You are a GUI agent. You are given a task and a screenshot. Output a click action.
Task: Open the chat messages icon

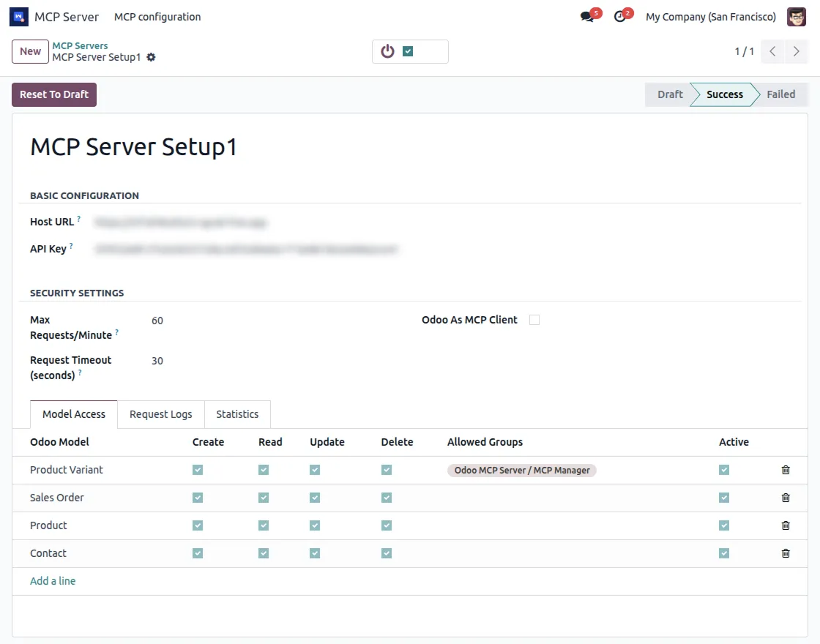587,17
